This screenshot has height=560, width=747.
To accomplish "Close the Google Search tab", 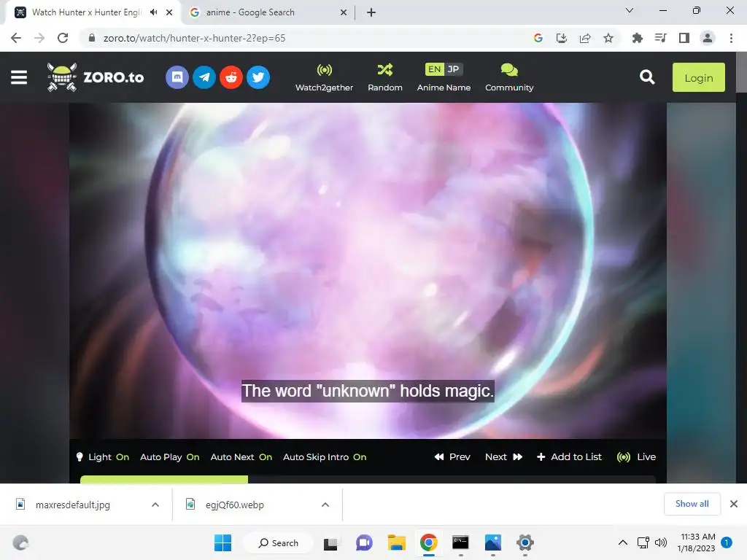I will 344,12.
